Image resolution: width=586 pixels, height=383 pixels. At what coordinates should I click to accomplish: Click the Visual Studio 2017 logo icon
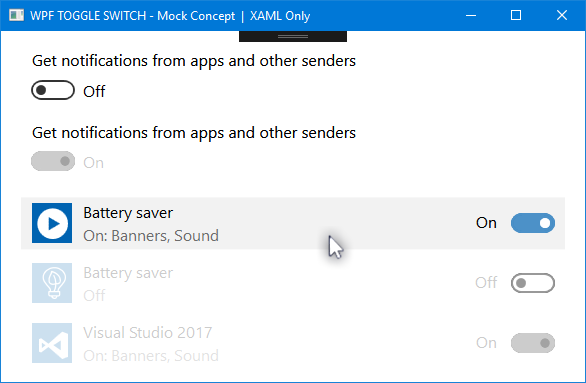52,343
